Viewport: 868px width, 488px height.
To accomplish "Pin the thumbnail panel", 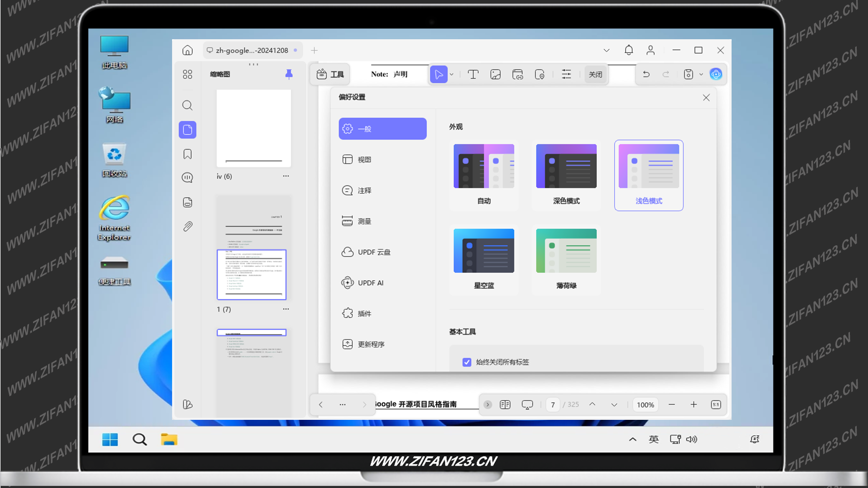I will click(289, 74).
